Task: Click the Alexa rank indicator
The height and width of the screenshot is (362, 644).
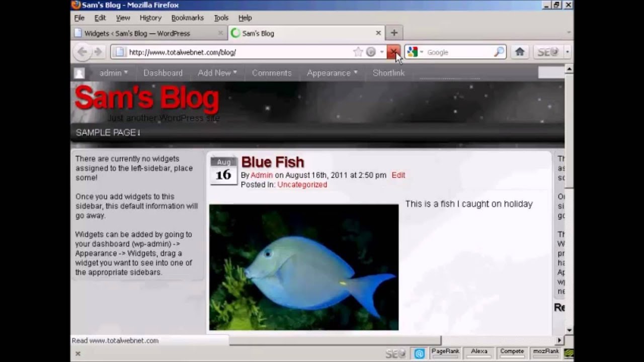Action: 479,353
